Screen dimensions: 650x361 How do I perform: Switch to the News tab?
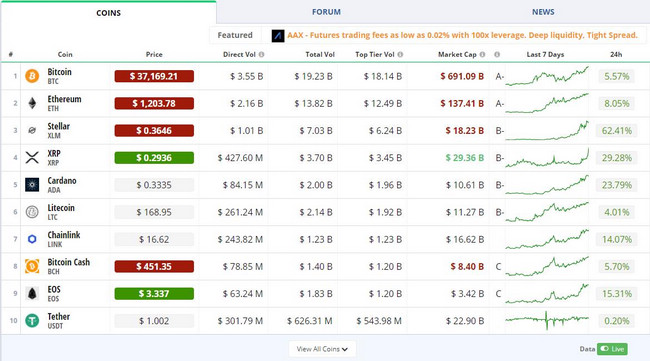point(543,12)
